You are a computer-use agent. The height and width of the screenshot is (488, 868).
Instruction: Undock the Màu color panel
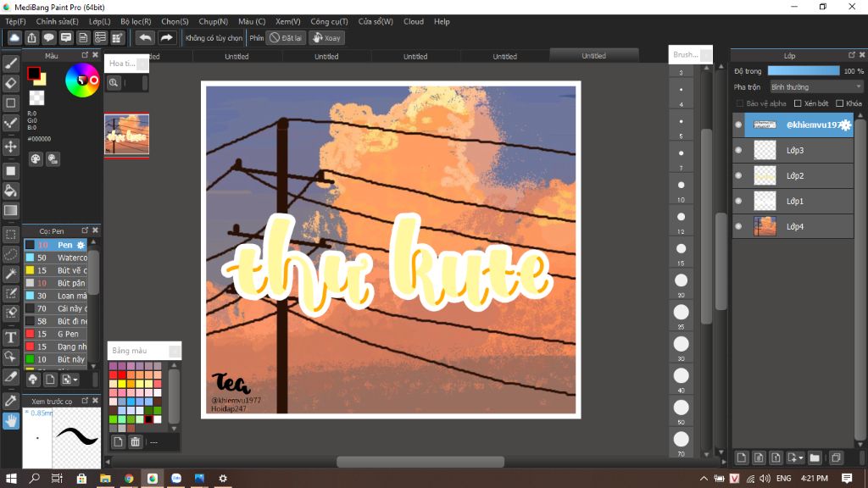pos(85,55)
